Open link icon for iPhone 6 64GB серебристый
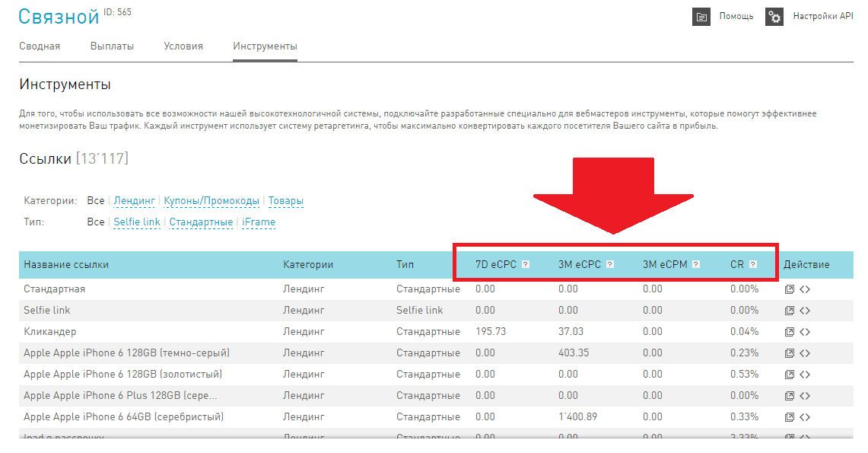Viewport: 868px width, 453px height. 790,417
